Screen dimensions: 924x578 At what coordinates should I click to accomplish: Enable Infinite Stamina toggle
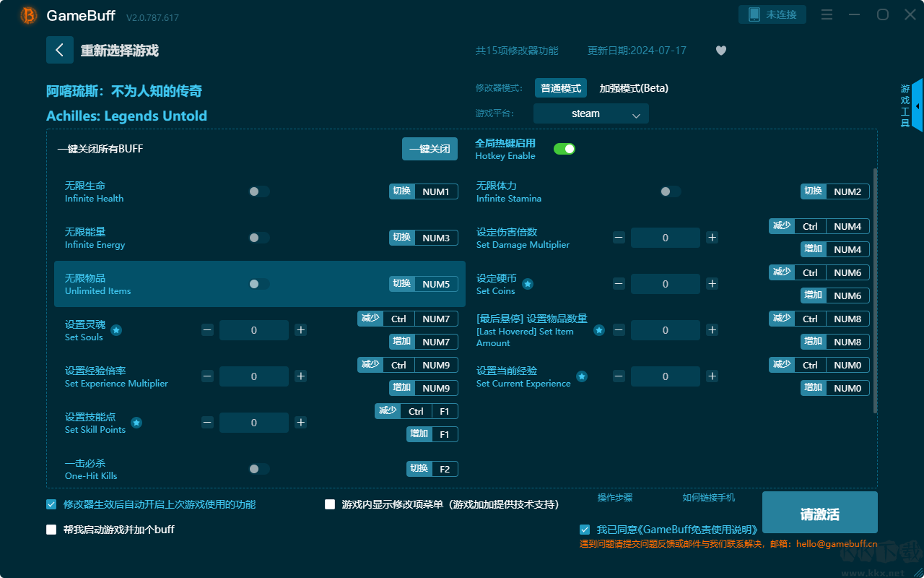671,191
